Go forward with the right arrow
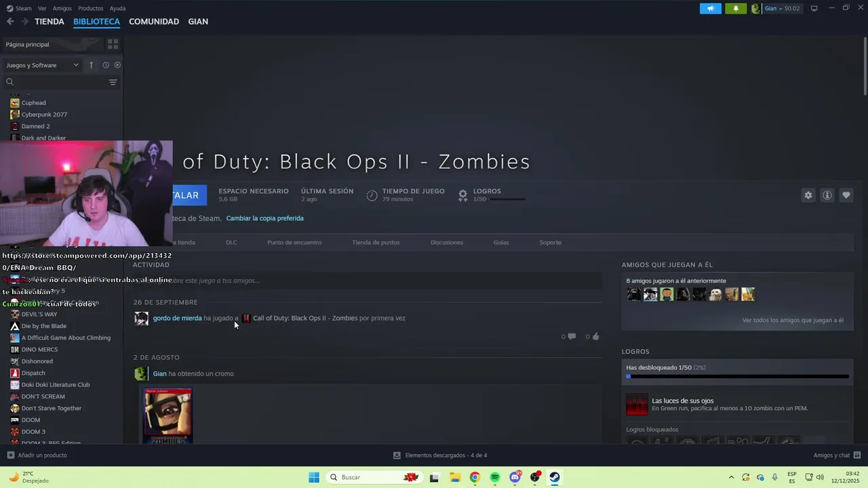The height and width of the screenshot is (488, 868). coord(24,22)
